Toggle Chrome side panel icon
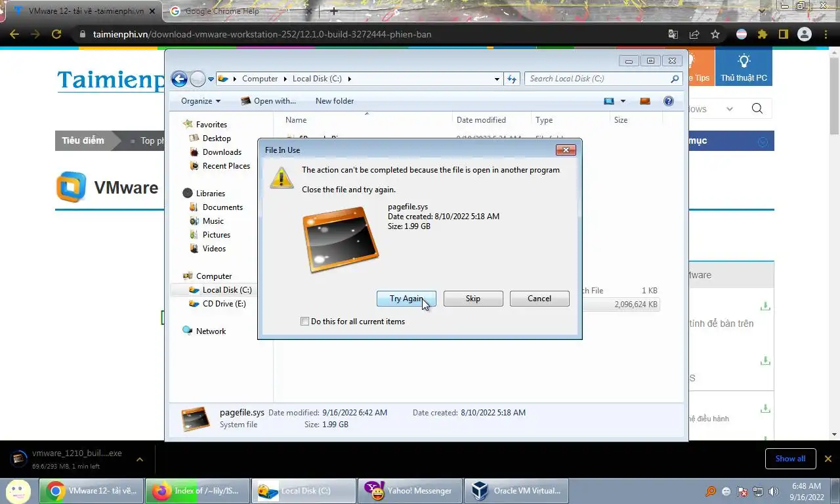This screenshot has width=840, height=504. point(783,34)
